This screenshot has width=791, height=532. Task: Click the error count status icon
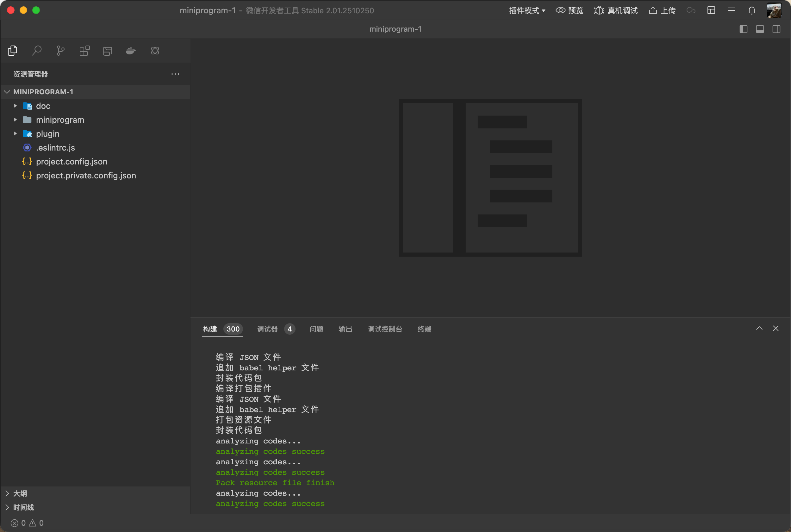point(15,523)
